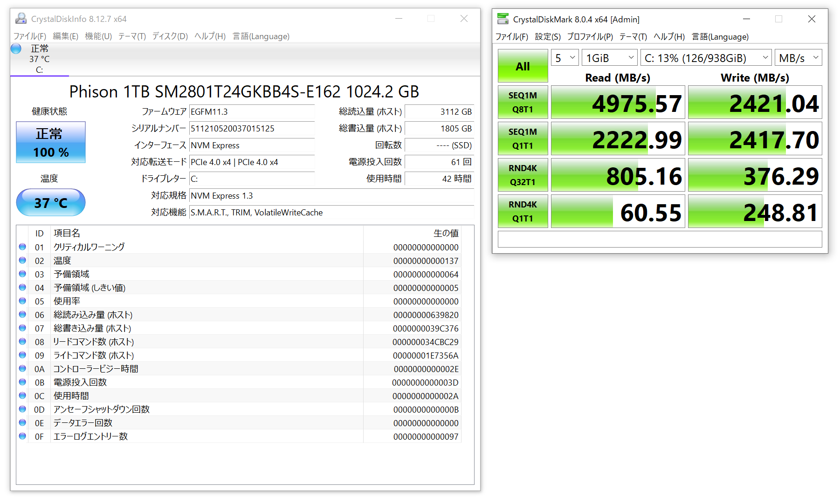The image size is (840, 504).
Task: Click the blue status orb beside drive C: tab
Action: click(x=16, y=48)
